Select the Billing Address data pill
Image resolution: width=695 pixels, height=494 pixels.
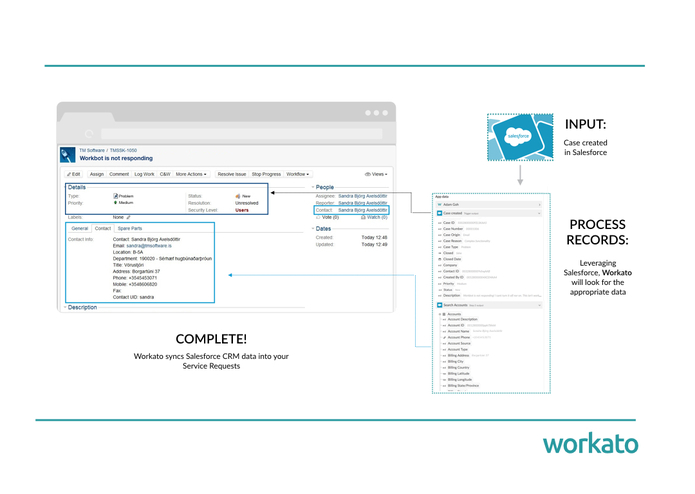[x=458, y=355]
